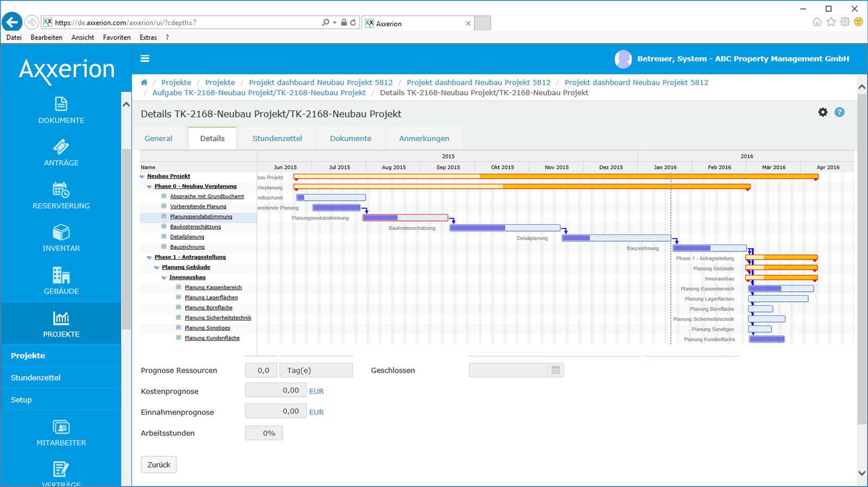
Task: Click the Prognose Ressourcen value field
Action: point(261,370)
